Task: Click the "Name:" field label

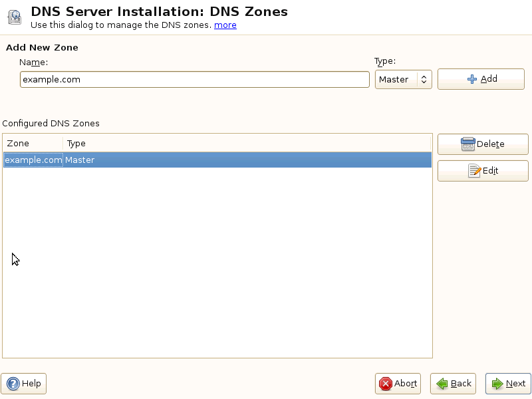Action: pos(34,62)
